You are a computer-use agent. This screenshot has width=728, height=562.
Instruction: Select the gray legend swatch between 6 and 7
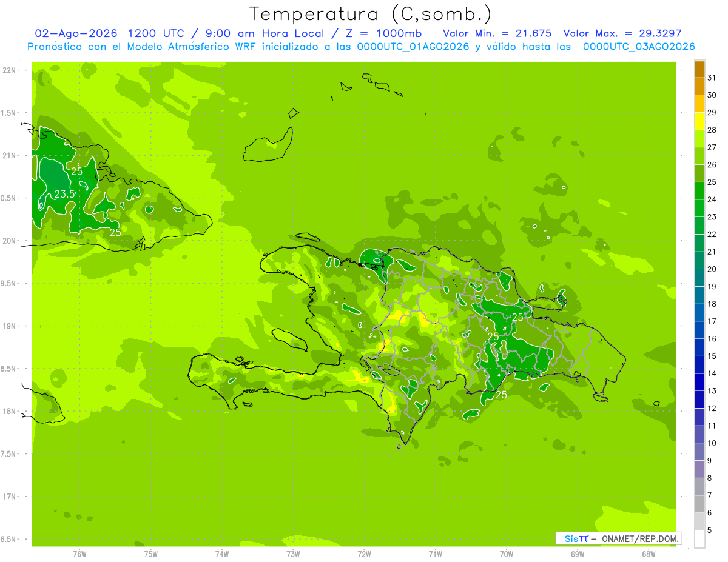point(699,504)
